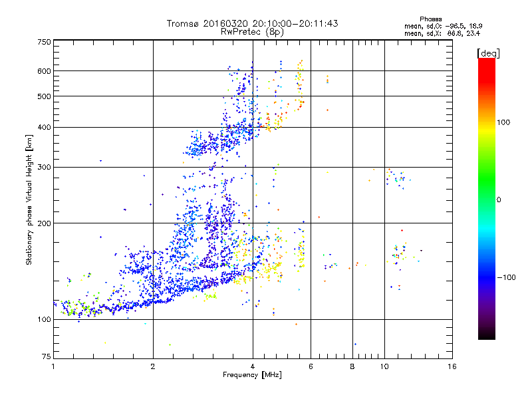532x399 pixels.
Task: Click the '[deg]' colorbar label
Action: (488, 53)
